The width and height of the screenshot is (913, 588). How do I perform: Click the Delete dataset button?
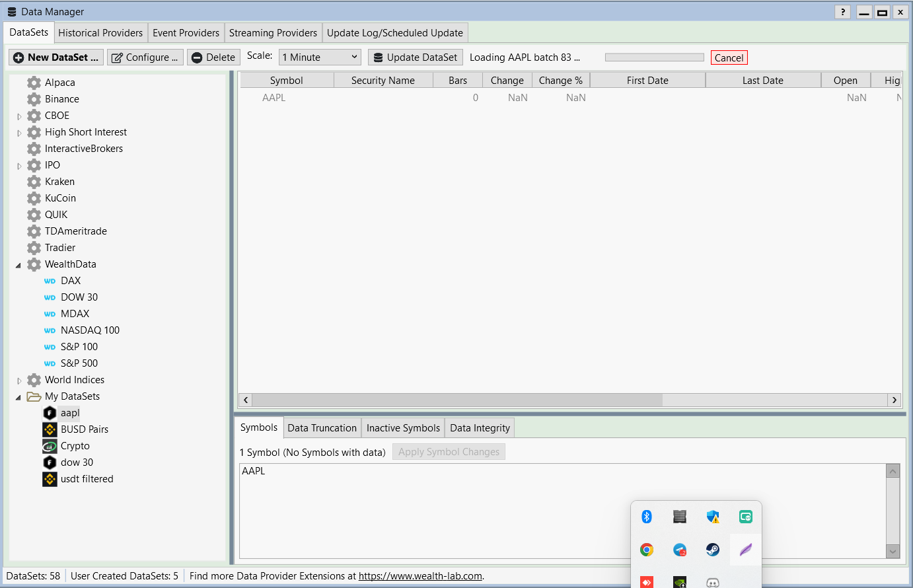click(213, 57)
